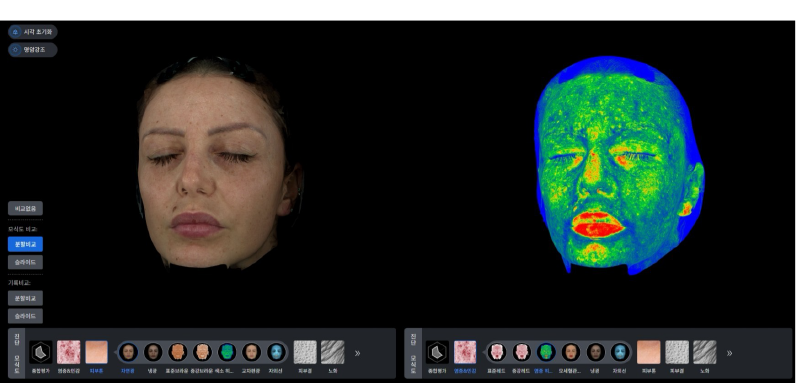
Task: Choose 자연광 face icon in left panel
Action: coord(128,352)
